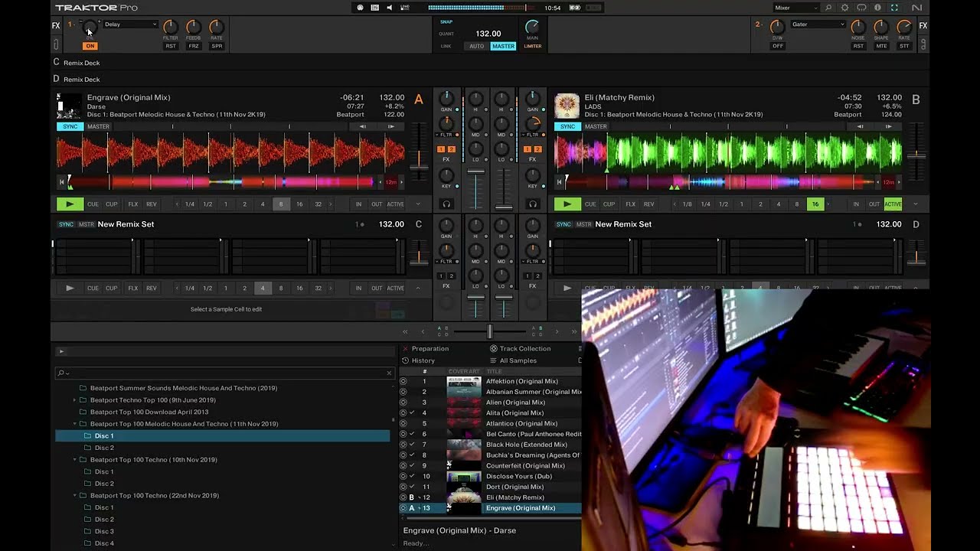Image resolution: width=980 pixels, height=551 pixels.
Task: Set Deck A as MASTER
Action: pos(98,126)
